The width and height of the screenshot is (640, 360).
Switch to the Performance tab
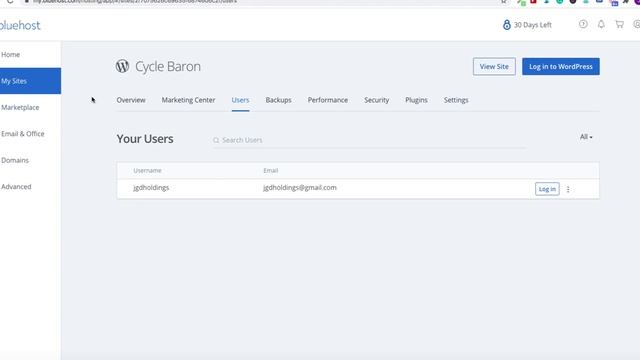(328, 100)
